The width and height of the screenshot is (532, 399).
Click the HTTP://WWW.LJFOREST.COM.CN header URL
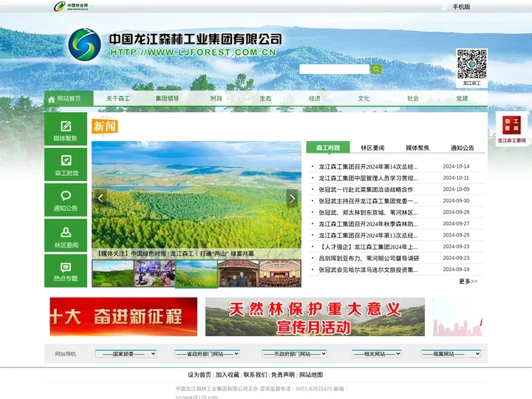pos(193,52)
